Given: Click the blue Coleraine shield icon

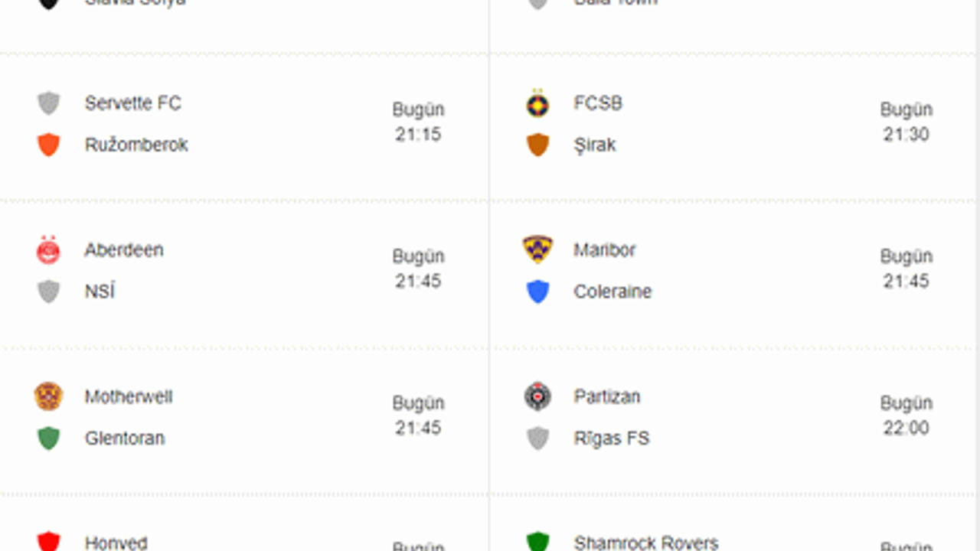Looking at the screenshot, I should [537, 292].
